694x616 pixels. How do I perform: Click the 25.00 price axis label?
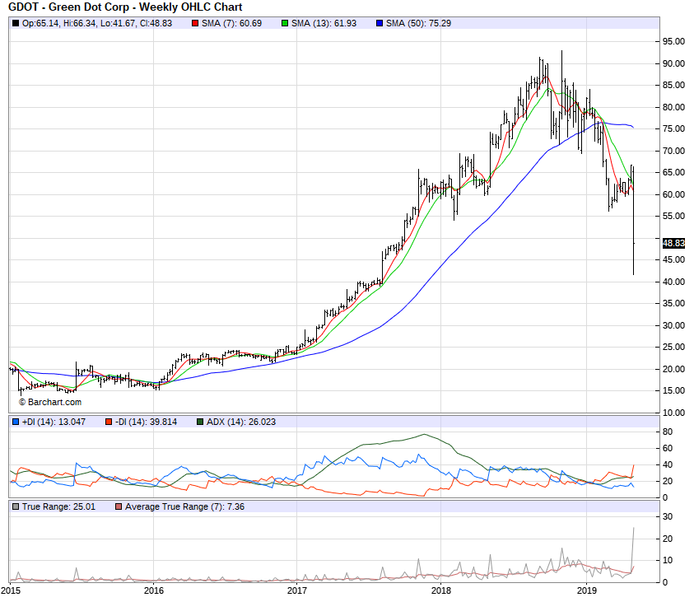(x=673, y=347)
